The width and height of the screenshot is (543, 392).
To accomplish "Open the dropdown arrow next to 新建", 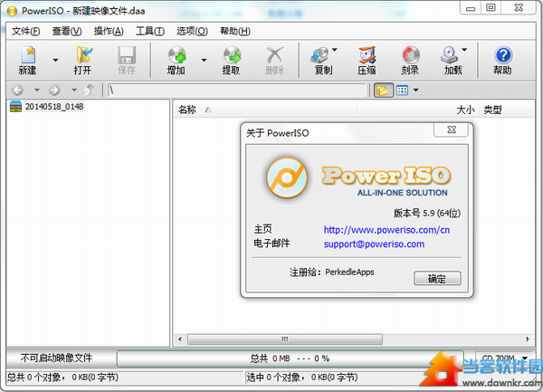I will (x=55, y=61).
